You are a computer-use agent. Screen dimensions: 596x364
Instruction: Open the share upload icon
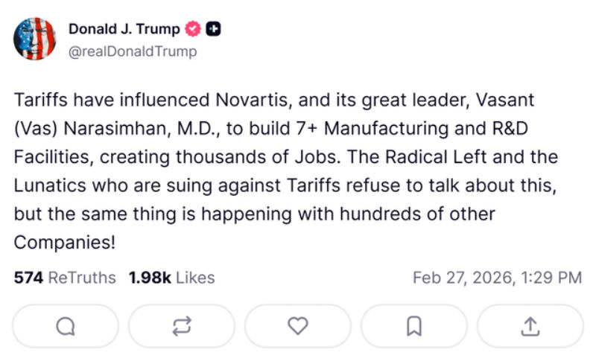click(530, 326)
